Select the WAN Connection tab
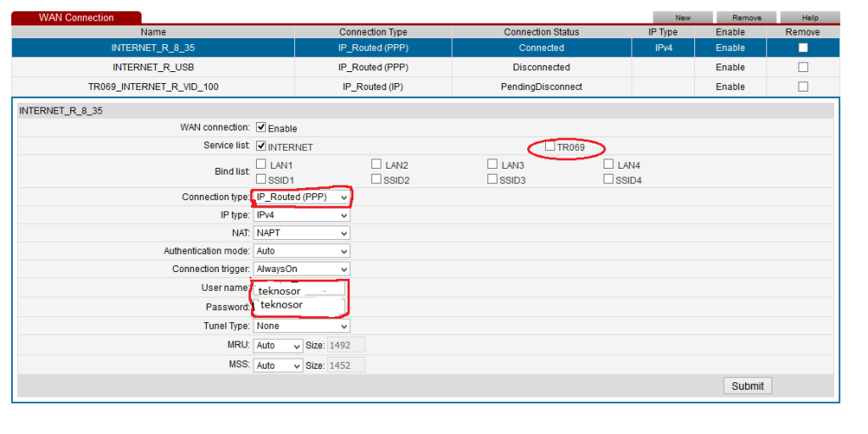This screenshot has height=434, width=868. [x=76, y=17]
